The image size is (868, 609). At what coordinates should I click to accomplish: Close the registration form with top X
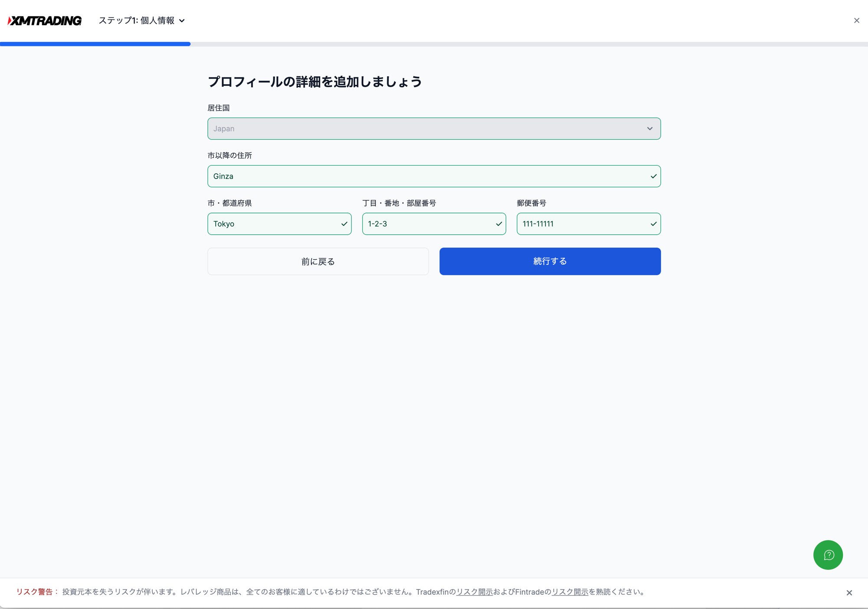coord(856,20)
